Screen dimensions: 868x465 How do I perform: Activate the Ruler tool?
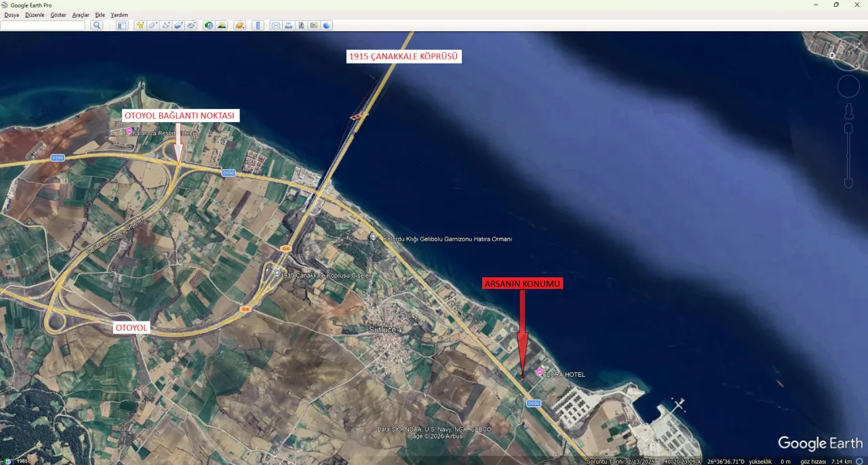point(258,25)
